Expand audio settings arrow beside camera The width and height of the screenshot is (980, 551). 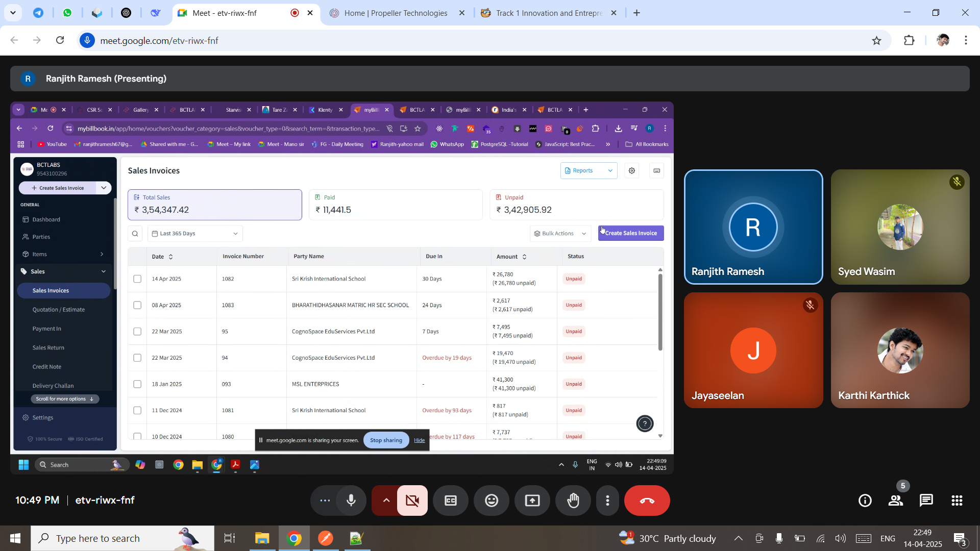point(386,500)
